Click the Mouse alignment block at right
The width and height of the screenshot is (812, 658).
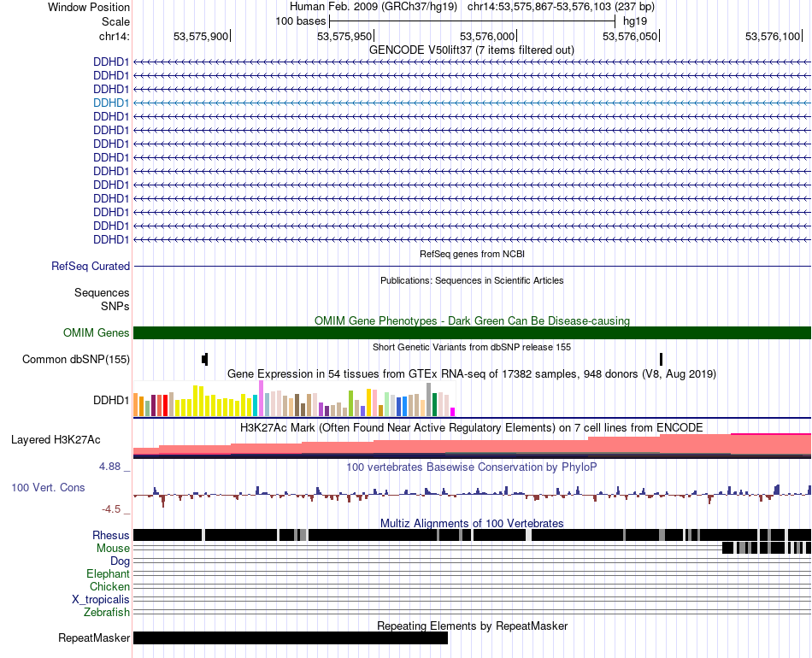point(767,548)
